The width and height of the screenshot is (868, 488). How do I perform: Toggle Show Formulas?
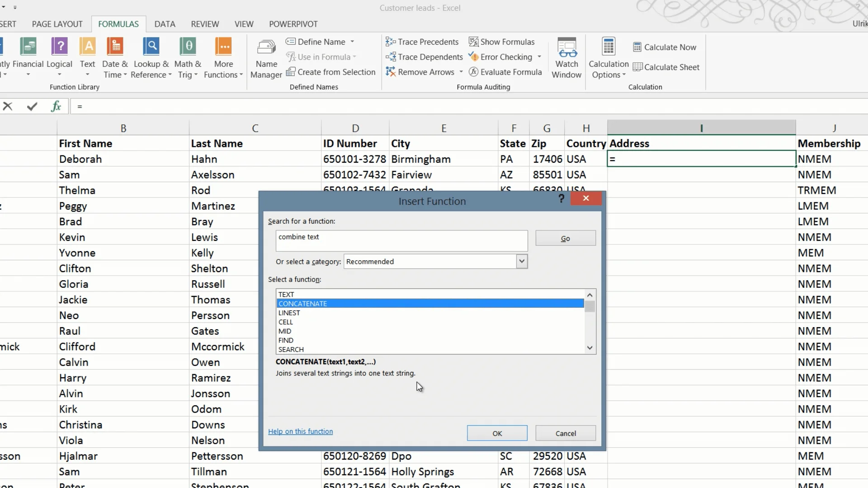[502, 42]
